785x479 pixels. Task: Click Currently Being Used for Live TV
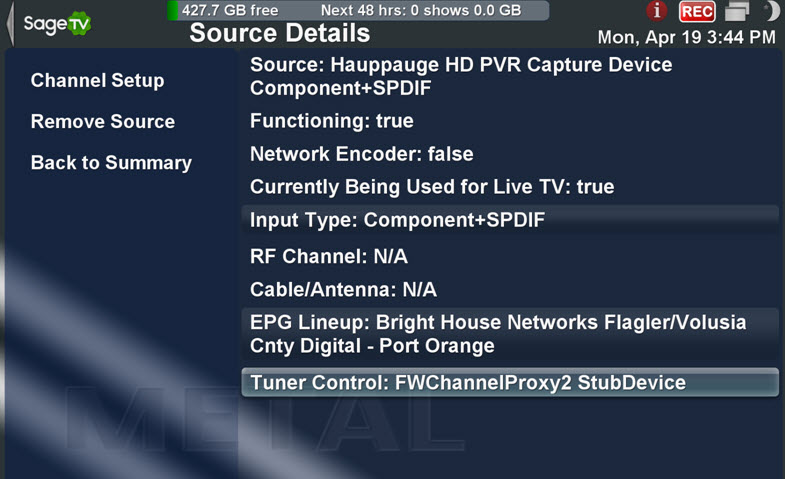click(432, 187)
